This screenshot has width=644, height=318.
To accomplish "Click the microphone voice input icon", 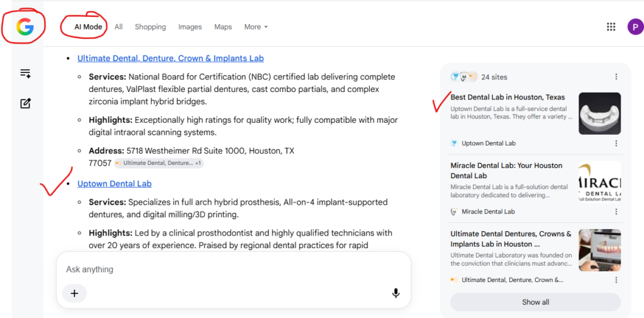I will [396, 293].
